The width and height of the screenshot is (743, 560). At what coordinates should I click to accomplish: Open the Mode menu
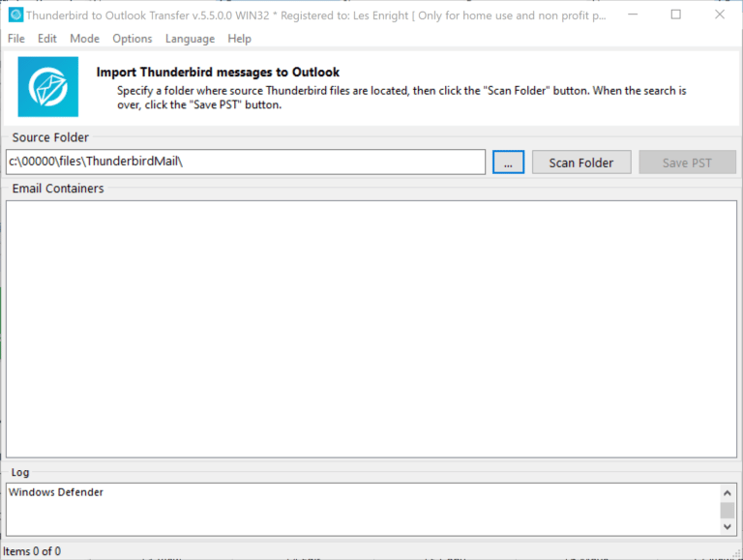84,39
